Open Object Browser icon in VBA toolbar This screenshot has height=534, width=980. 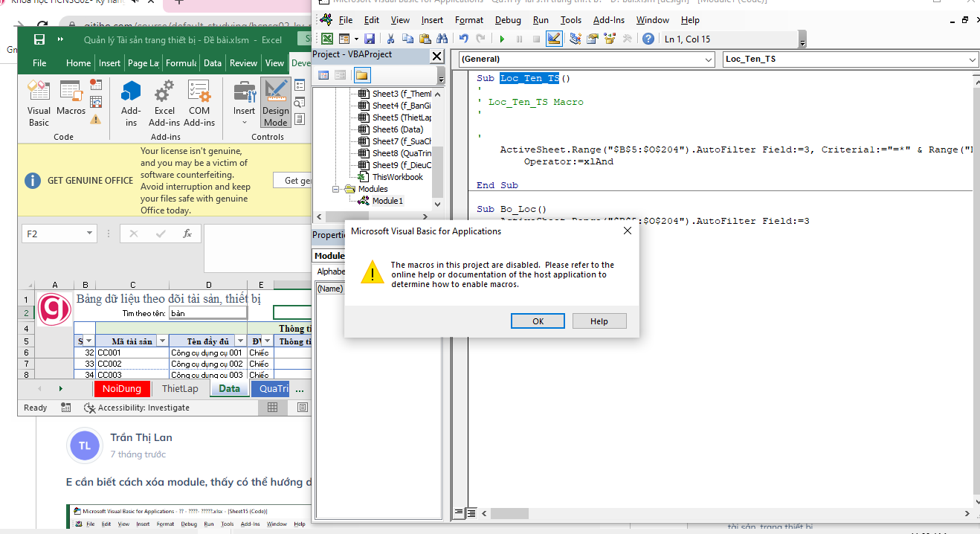pyautogui.click(x=610, y=39)
